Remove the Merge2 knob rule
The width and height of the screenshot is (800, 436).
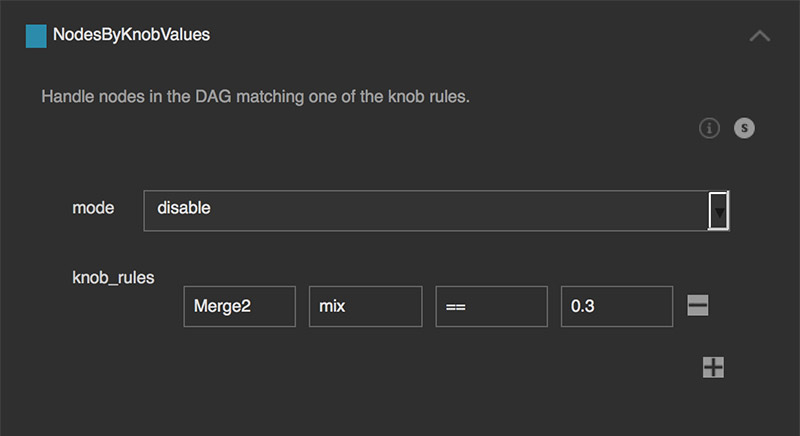698,306
